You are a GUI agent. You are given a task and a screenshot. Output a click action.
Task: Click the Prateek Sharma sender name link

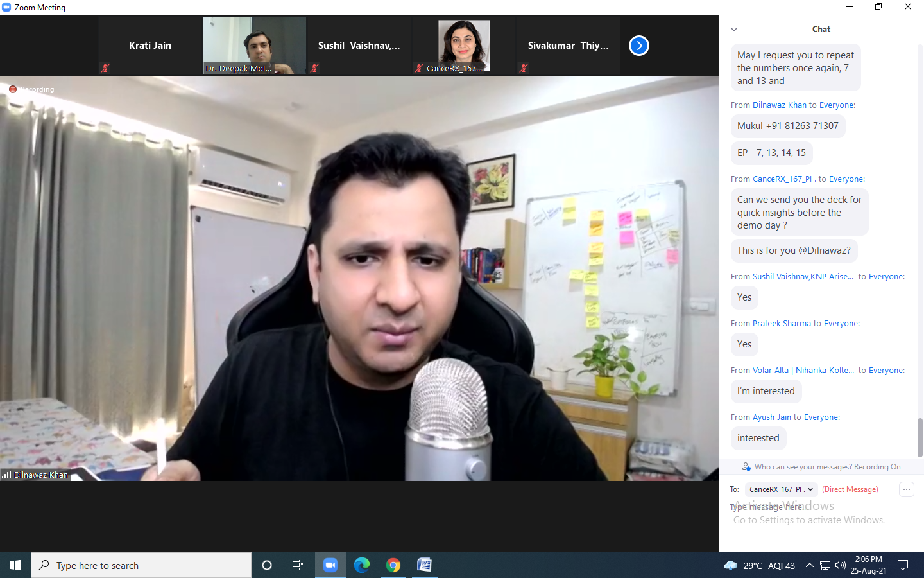coord(782,324)
